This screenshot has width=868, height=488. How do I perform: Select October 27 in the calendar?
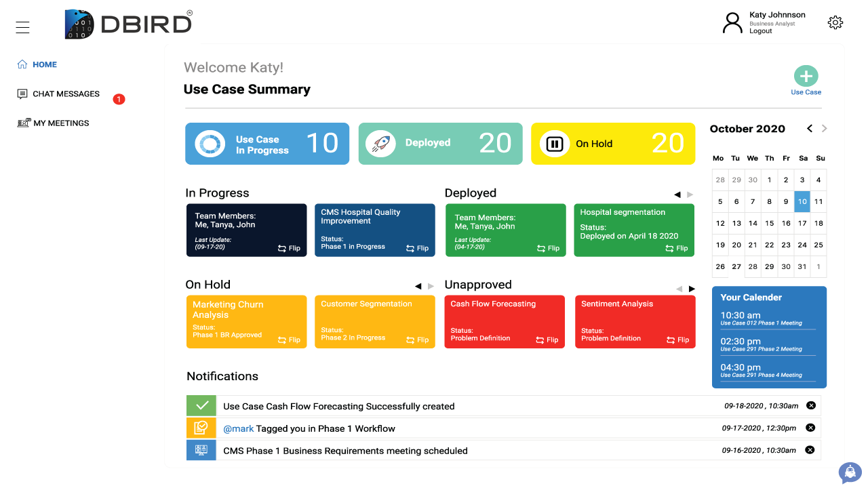coord(736,266)
